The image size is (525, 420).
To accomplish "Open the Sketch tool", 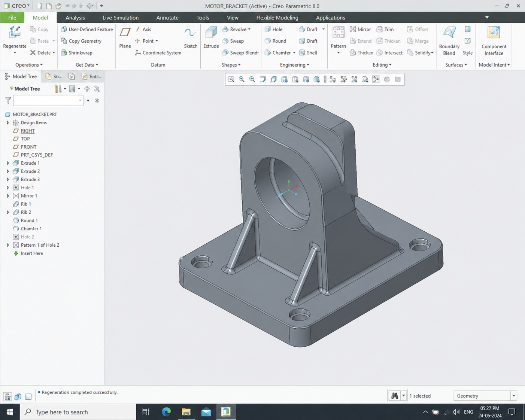I will (x=191, y=37).
